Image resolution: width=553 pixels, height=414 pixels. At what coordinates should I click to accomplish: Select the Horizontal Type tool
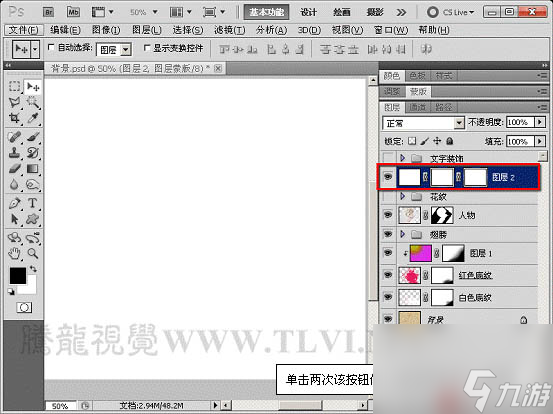pos(33,203)
